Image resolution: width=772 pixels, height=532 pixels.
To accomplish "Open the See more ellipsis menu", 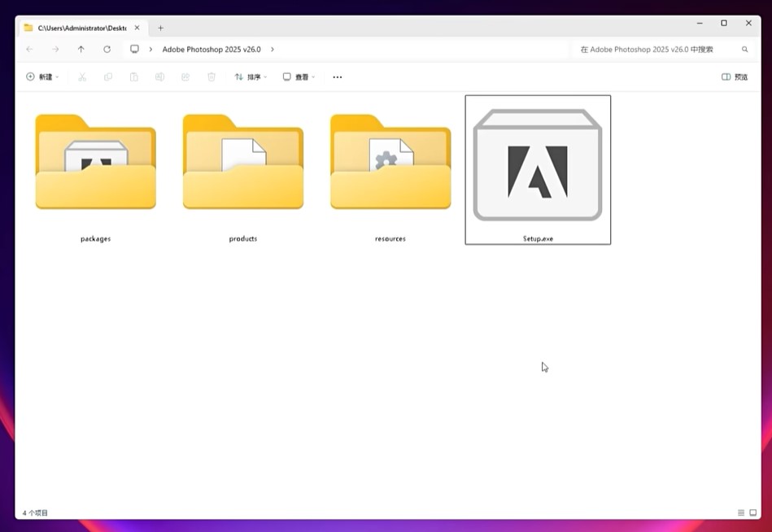I will click(x=338, y=76).
